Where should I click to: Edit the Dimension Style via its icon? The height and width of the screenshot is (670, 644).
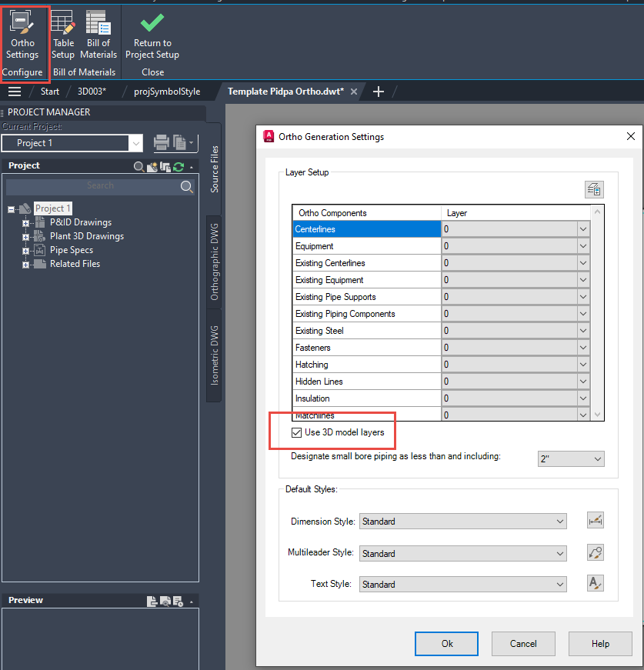click(595, 520)
